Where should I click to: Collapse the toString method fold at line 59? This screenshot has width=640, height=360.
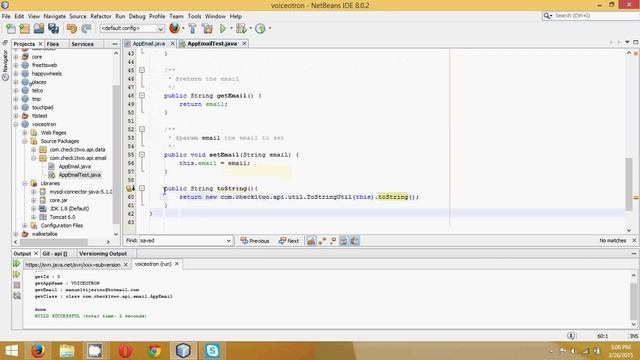point(142,188)
